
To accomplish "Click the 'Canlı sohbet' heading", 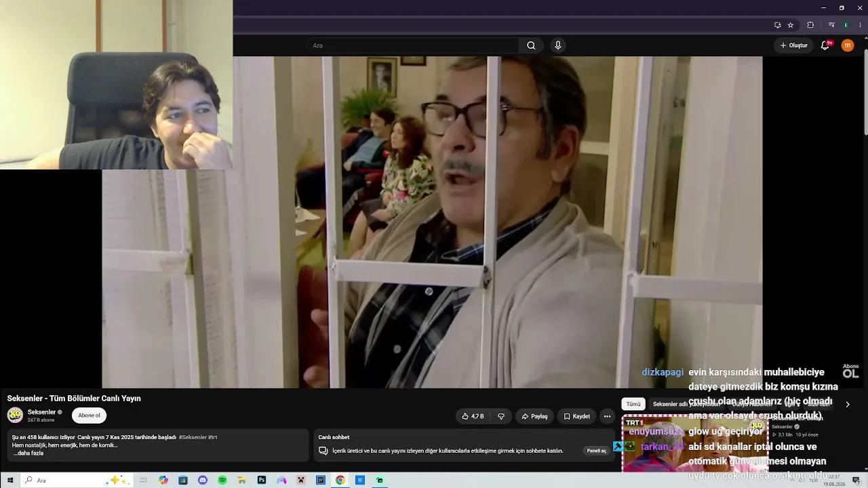I will point(334,437).
